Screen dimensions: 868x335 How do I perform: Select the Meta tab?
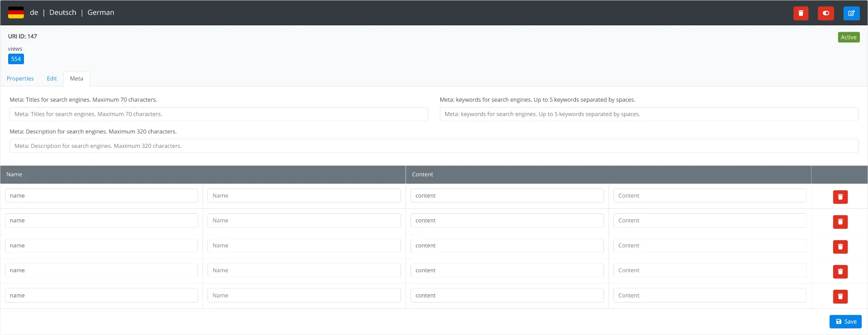[76, 79]
